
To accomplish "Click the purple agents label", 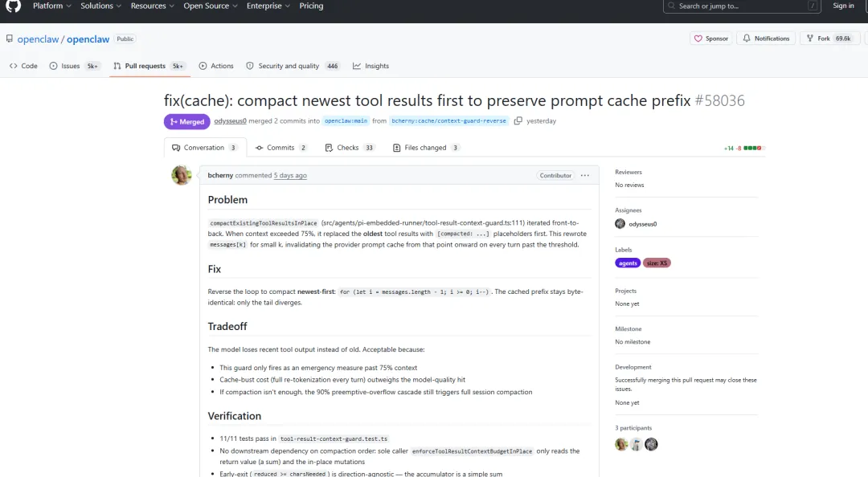I will 628,263.
